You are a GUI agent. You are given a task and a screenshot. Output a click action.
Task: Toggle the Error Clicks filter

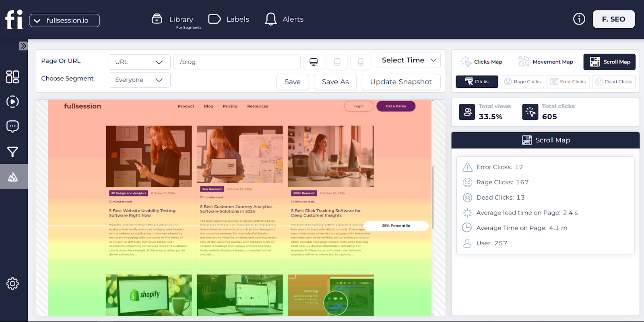coord(568,82)
